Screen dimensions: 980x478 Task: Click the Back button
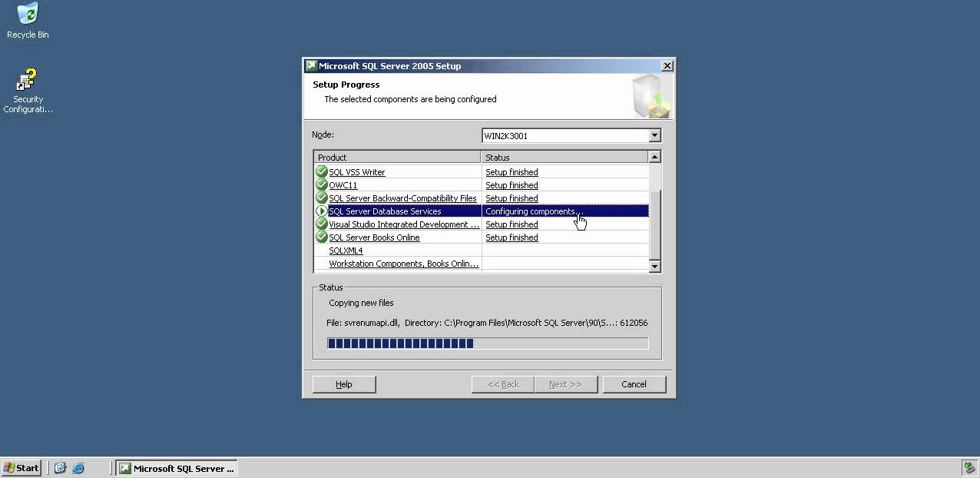coord(503,384)
